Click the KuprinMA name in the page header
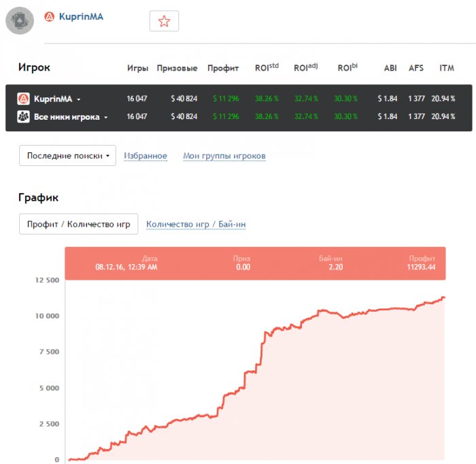Image resolution: width=476 pixels, height=464 pixels. click(x=80, y=17)
